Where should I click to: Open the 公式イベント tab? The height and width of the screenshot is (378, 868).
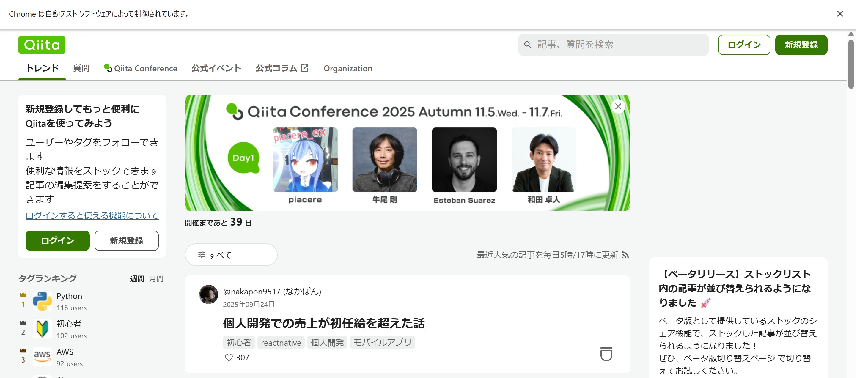point(216,68)
